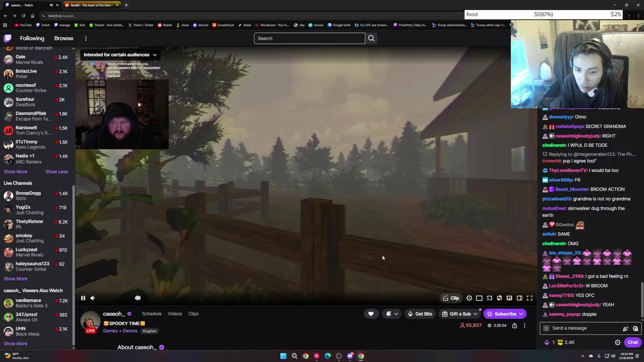Open the three-dot more menu beside Browse
Image resolution: width=644 pixels, height=362 pixels.
pyautogui.click(x=86, y=38)
